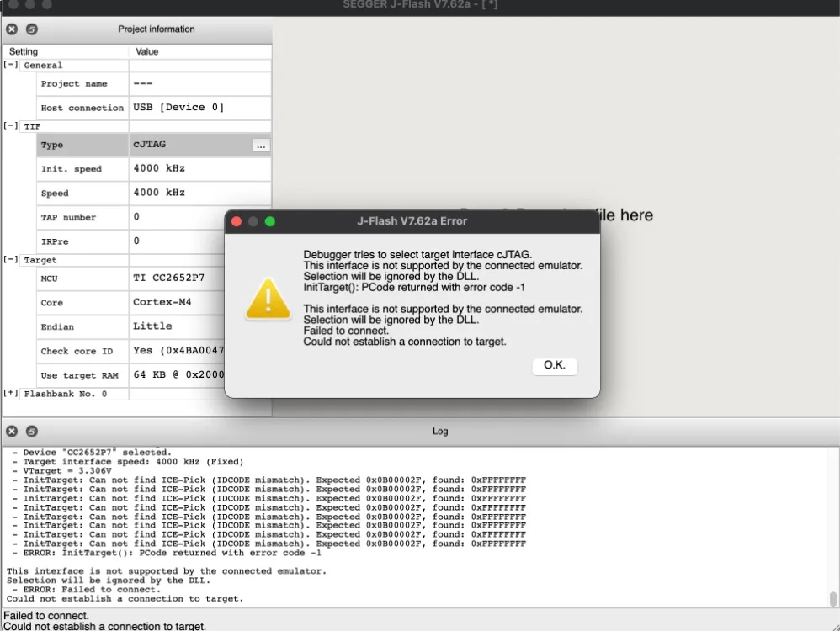The width and height of the screenshot is (840, 631).
Task: Select the TAP number value
Action: (x=178, y=217)
